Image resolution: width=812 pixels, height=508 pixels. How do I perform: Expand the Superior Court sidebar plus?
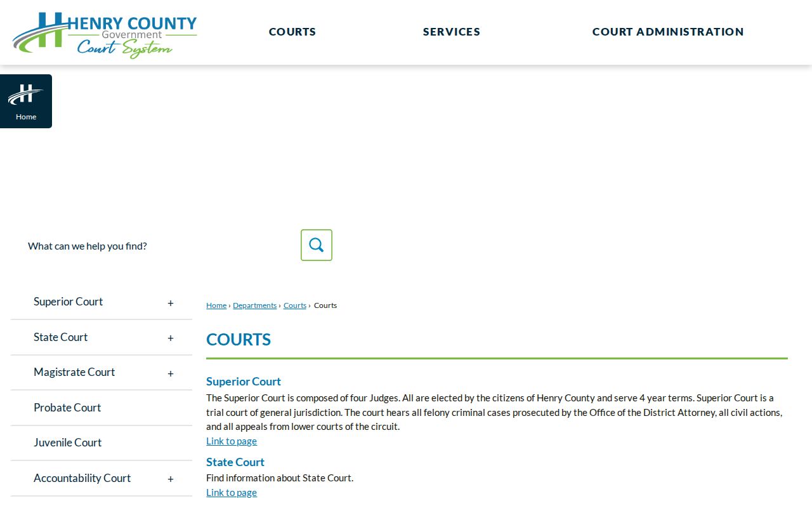[171, 303]
